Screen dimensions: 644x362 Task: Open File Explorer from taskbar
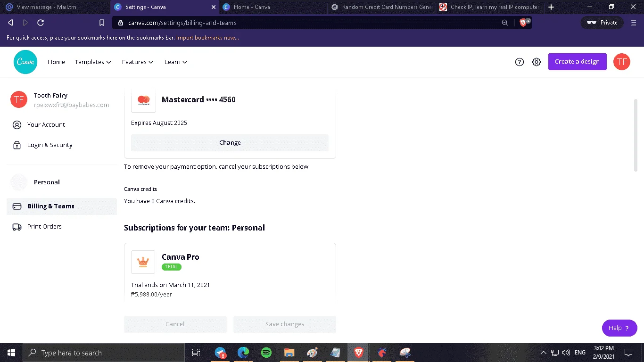click(x=289, y=353)
